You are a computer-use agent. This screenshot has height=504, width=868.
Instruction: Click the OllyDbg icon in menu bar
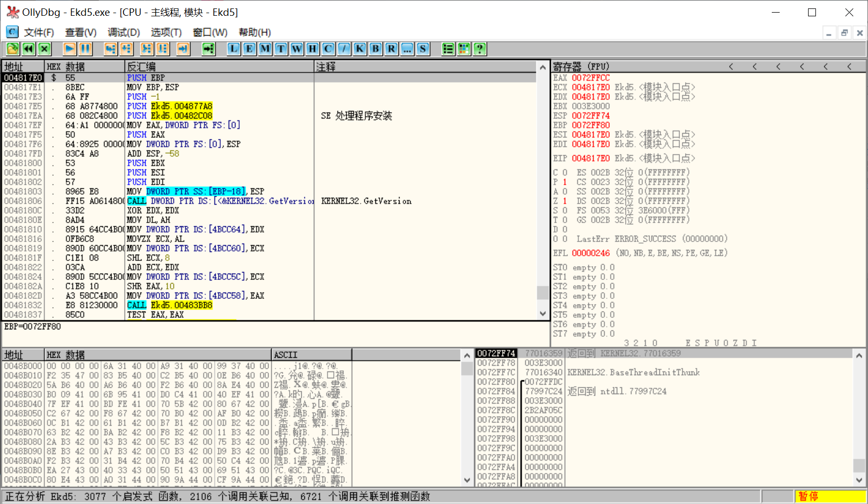(x=12, y=32)
